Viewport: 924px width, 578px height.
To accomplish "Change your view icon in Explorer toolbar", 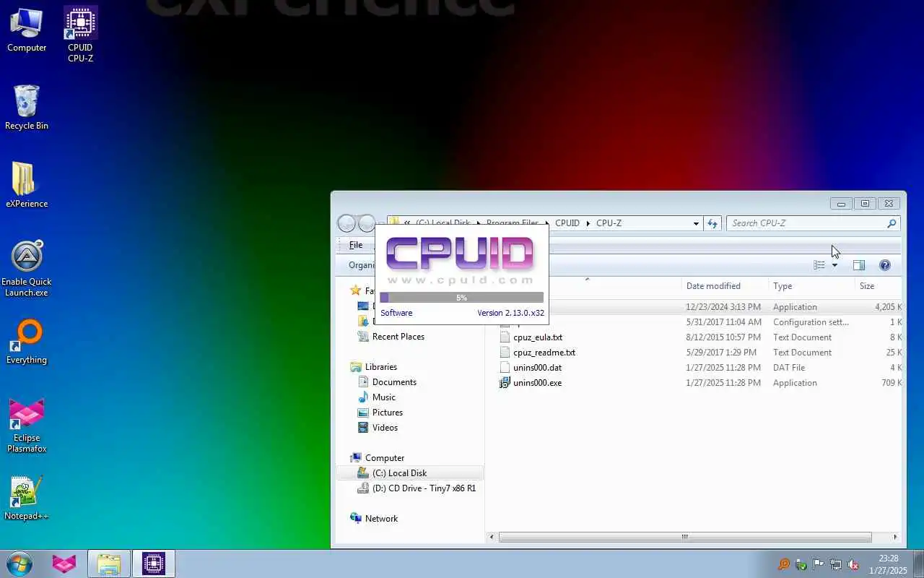I will click(819, 265).
